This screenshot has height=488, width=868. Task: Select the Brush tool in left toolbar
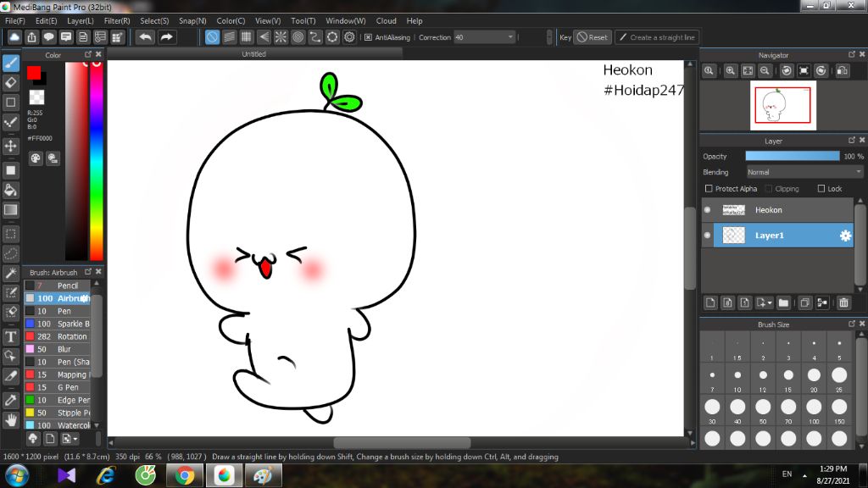(10, 63)
